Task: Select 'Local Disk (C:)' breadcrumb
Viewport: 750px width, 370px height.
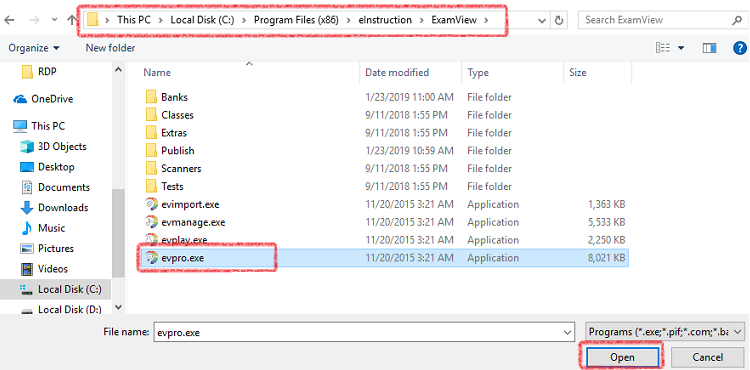Action: [202, 20]
